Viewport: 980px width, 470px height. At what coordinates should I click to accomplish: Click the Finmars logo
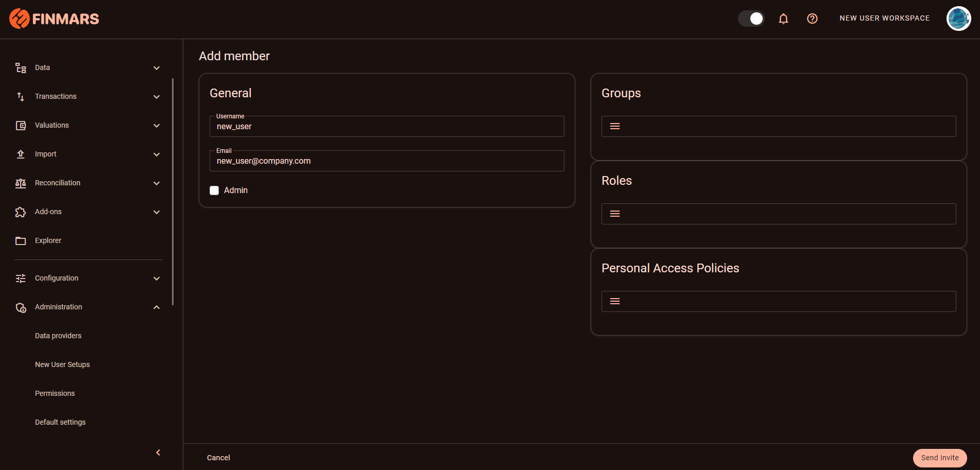54,19
